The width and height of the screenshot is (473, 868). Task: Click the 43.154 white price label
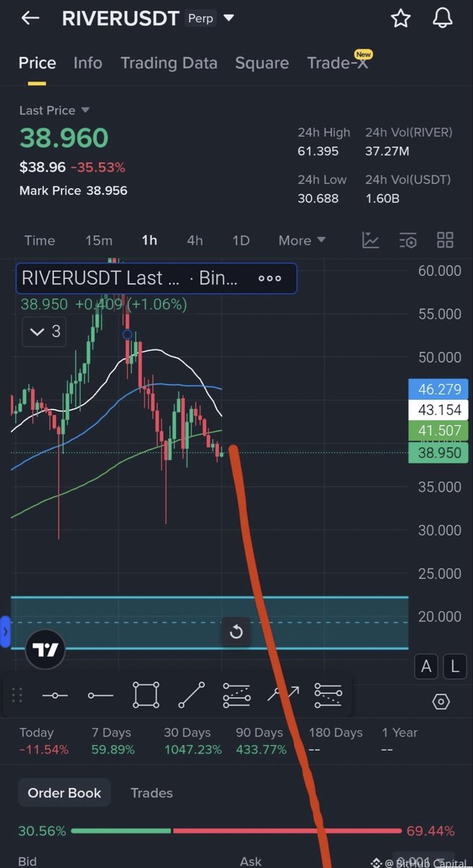[x=440, y=410]
